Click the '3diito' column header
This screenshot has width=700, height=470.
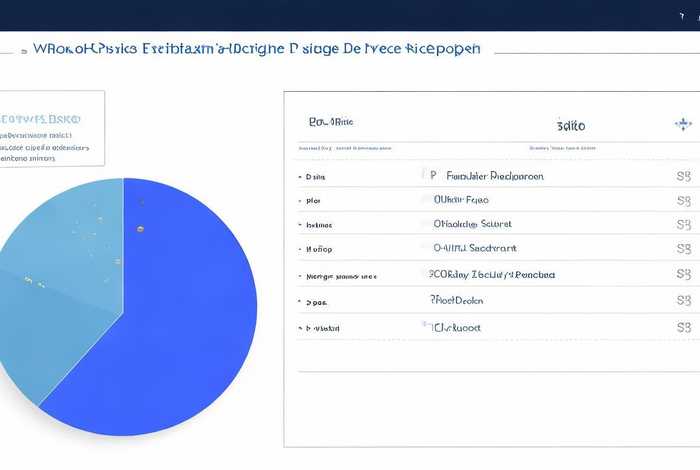coord(570,126)
